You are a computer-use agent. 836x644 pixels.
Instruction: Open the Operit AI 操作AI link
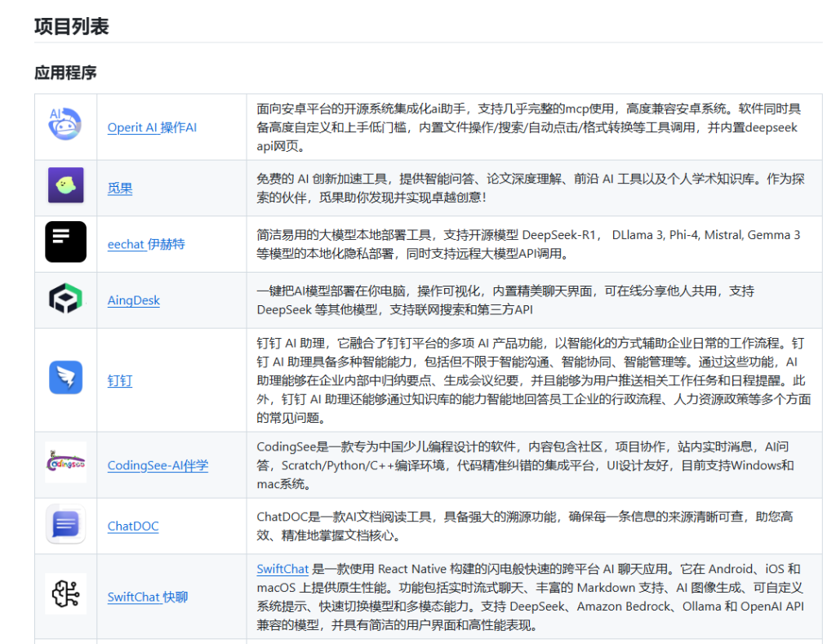click(x=152, y=127)
